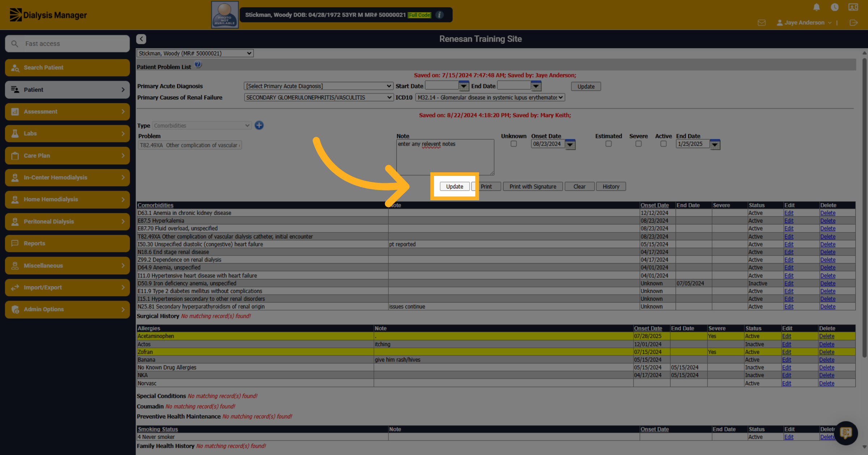Click the Clear button

tap(579, 186)
